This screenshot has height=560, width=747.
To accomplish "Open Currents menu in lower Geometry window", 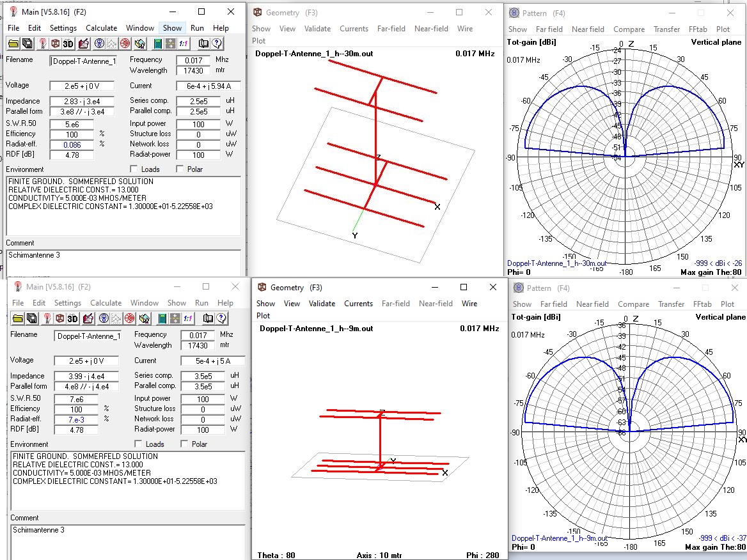I will [x=358, y=304].
